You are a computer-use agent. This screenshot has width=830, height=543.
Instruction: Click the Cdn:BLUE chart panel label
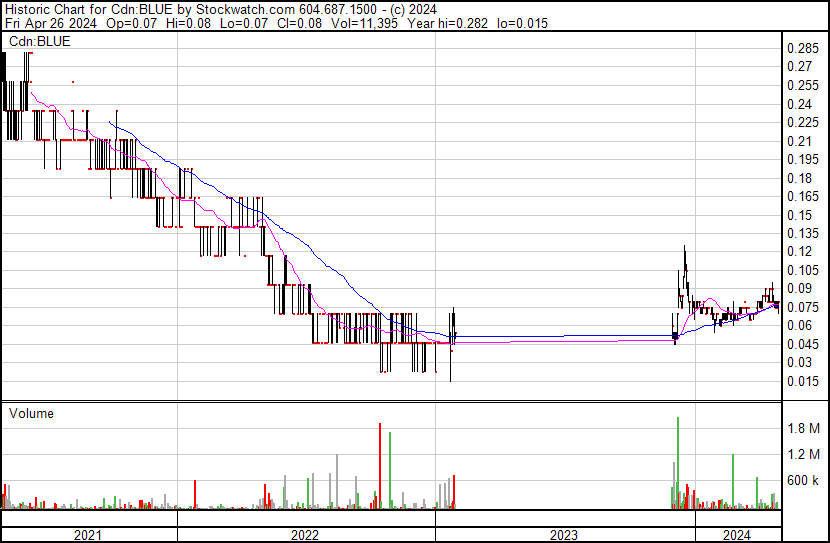tap(40, 42)
